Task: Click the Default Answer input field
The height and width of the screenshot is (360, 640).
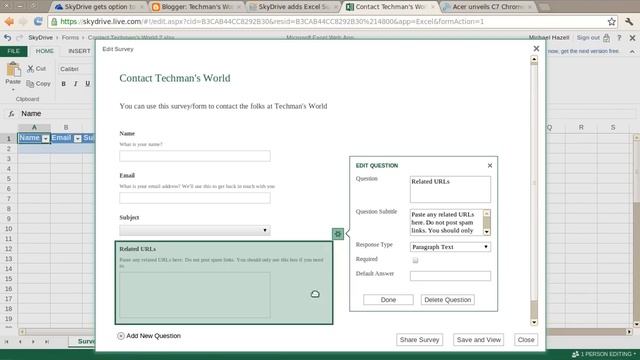Action: tap(450, 276)
